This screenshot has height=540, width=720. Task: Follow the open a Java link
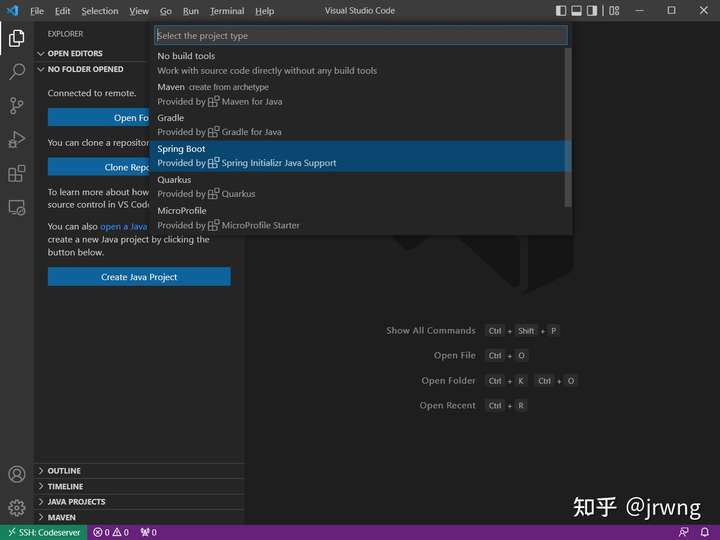pyautogui.click(x=123, y=226)
